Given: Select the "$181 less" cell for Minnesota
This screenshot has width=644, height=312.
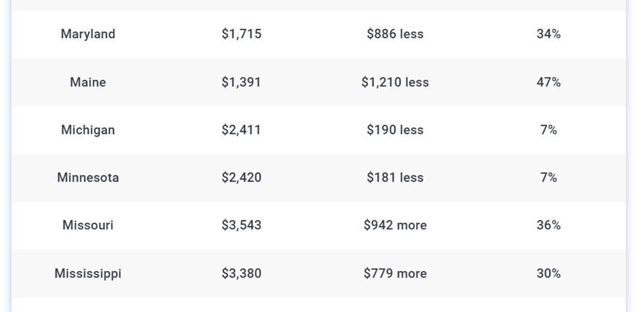Looking at the screenshot, I should tap(395, 177).
